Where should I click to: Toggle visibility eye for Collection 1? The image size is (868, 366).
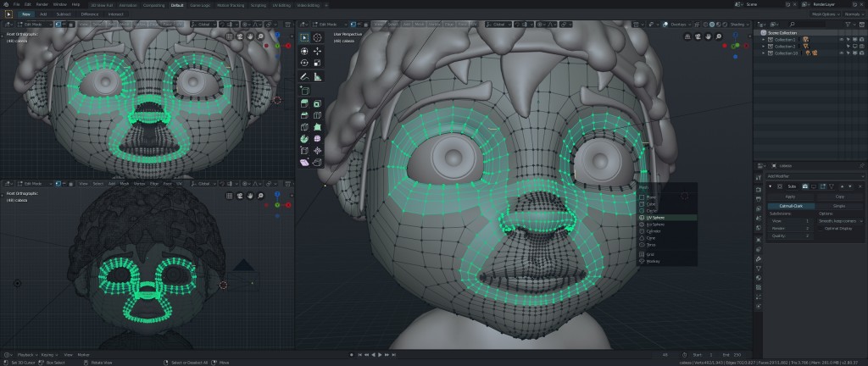click(x=841, y=39)
